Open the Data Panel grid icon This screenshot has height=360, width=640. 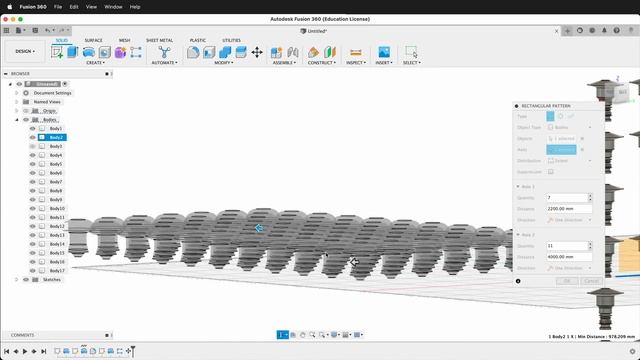click(x=7, y=31)
